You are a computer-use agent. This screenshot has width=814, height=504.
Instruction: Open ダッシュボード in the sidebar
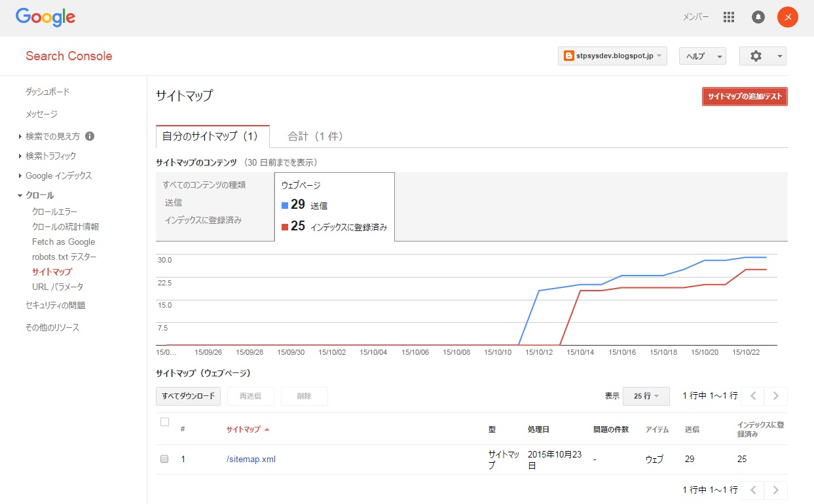click(x=47, y=92)
